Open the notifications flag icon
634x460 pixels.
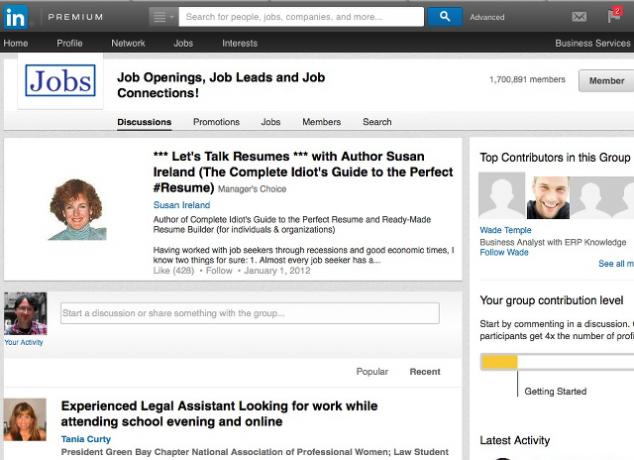(x=614, y=15)
